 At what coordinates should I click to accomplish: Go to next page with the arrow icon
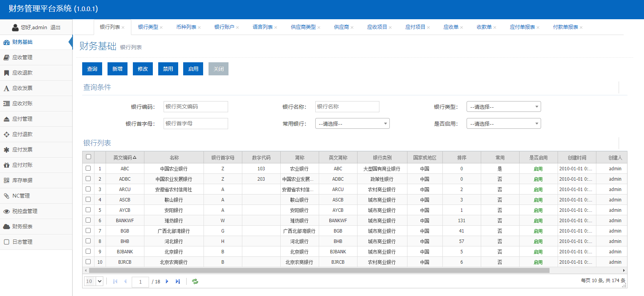point(167,281)
